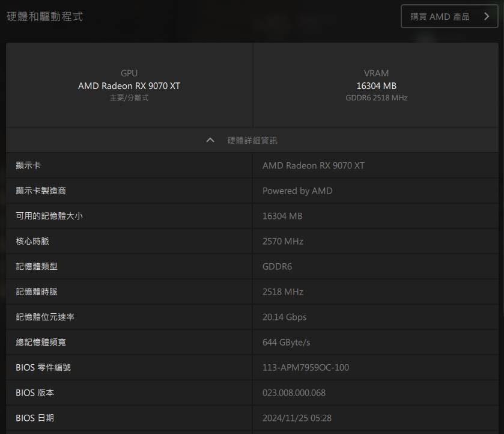Select the AMD Radeon RX 9070 XT table value
Screen dimensions: 504x434
(x=314, y=166)
